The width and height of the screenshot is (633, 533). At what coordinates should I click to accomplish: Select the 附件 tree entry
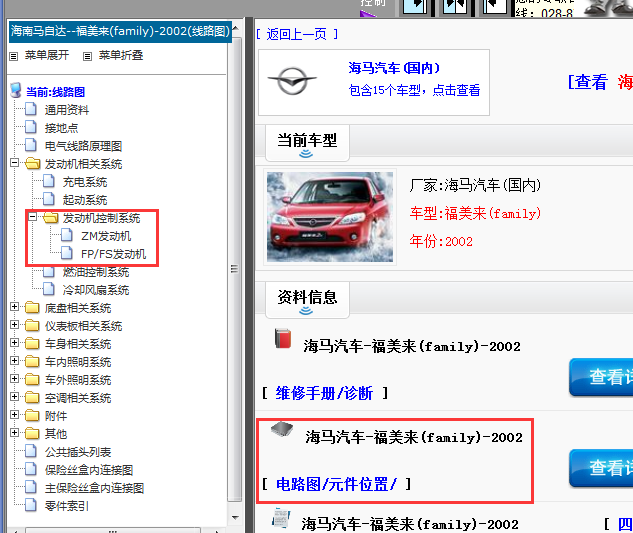[56, 416]
